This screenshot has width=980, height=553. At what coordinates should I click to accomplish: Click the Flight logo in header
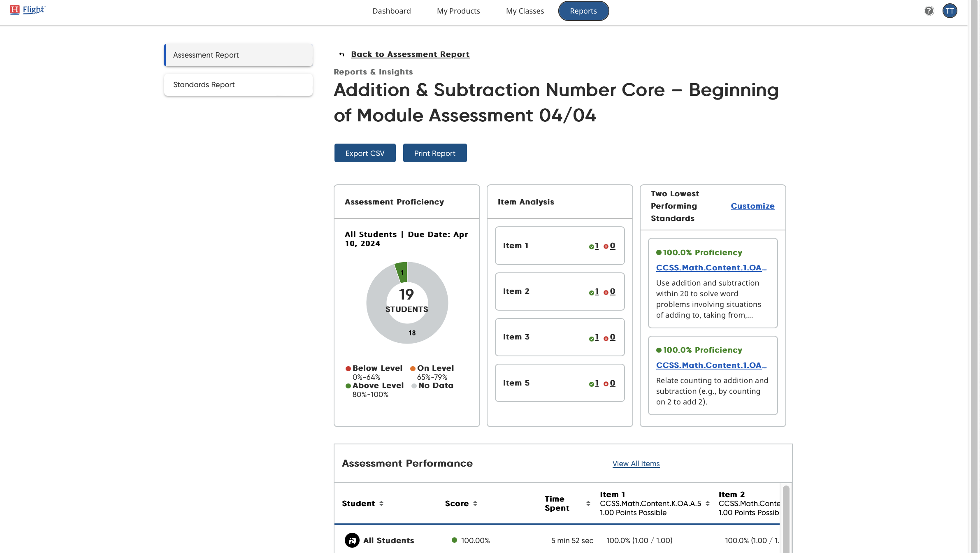pyautogui.click(x=28, y=9)
